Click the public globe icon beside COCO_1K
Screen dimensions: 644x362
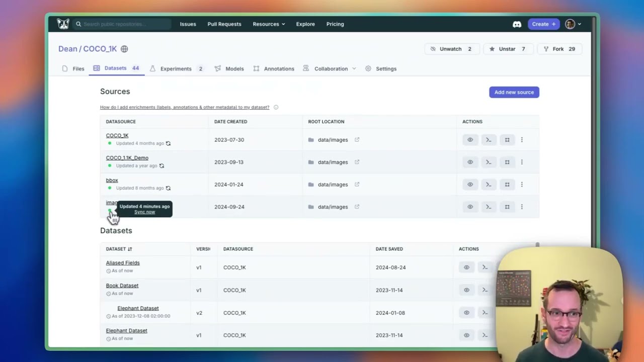(124, 49)
